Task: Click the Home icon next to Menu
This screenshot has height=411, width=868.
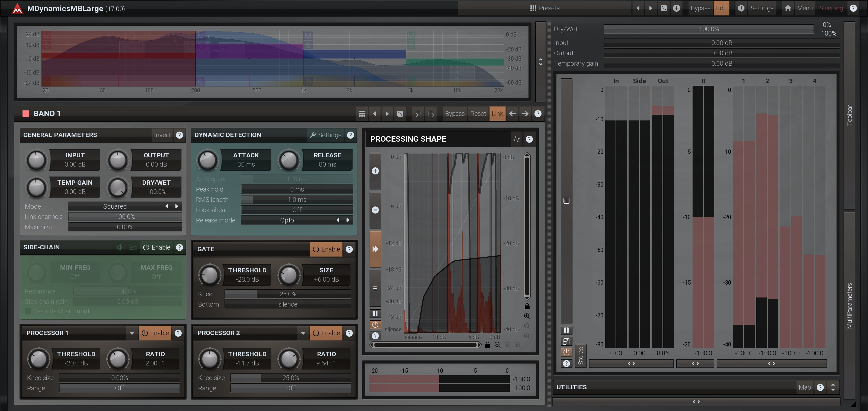Action: [787, 8]
